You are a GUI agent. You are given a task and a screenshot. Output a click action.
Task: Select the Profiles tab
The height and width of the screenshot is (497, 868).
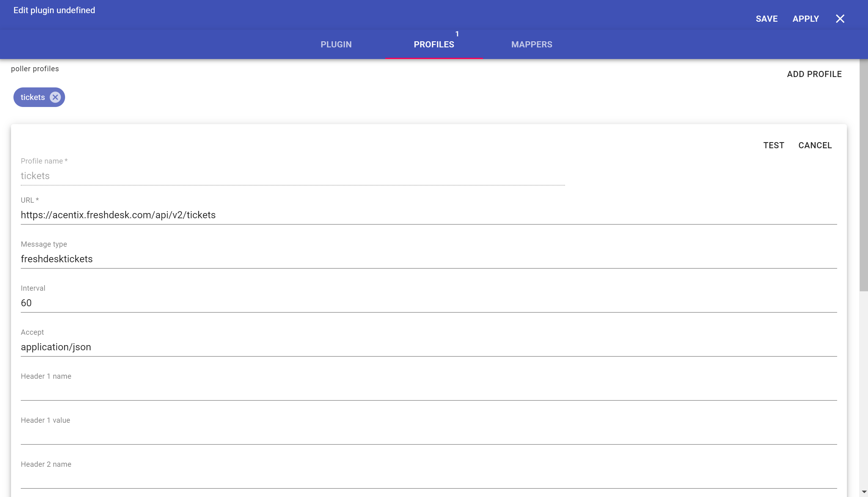click(x=434, y=44)
